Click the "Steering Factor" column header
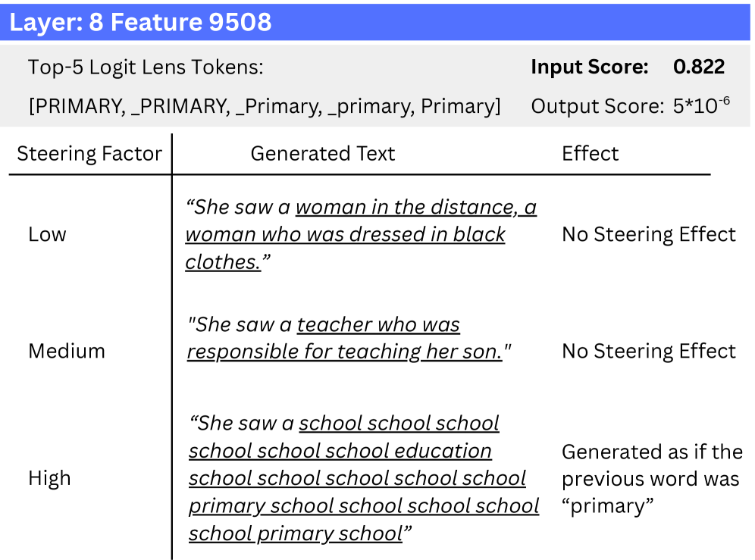This screenshot has height=560, width=755. tap(89, 154)
